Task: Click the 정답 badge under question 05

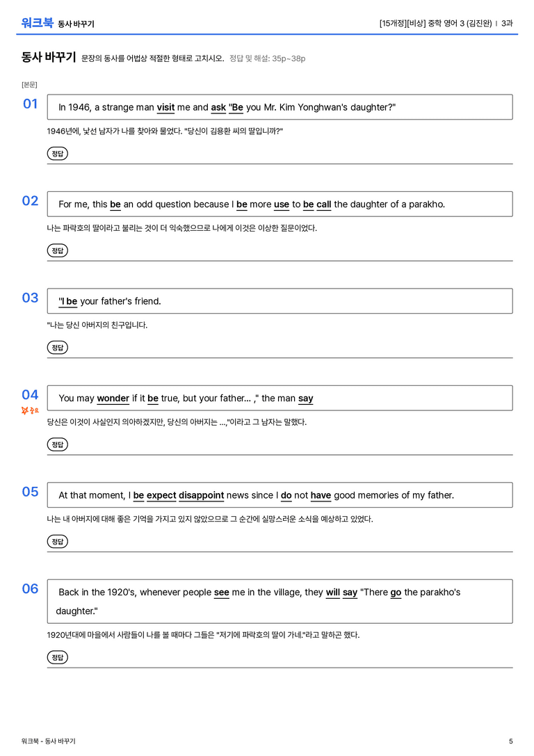Action: click(57, 542)
